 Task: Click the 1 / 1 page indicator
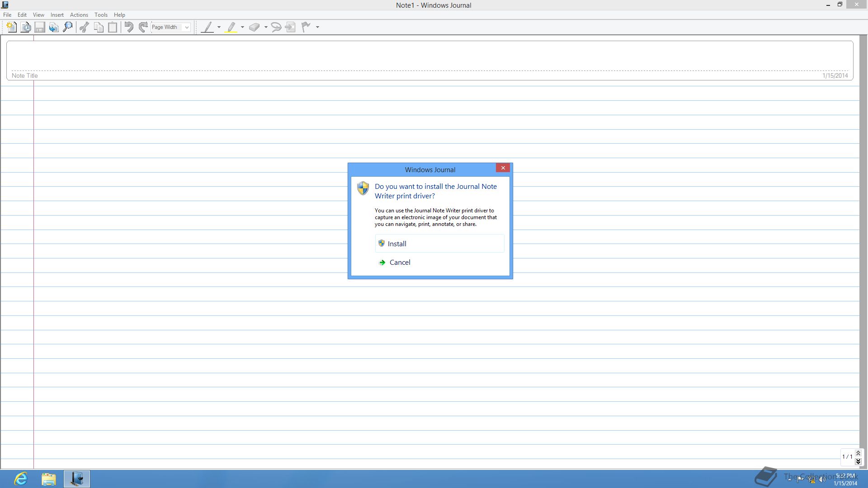847,457
